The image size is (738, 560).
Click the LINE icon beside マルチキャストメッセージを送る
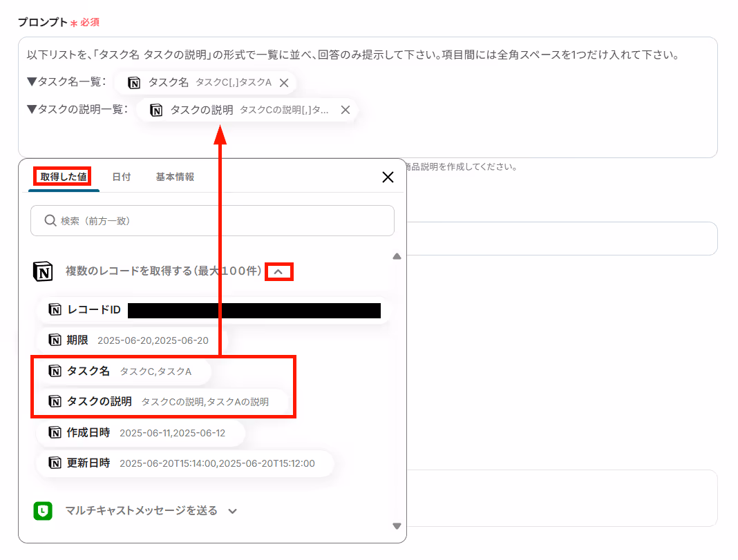tap(43, 511)
